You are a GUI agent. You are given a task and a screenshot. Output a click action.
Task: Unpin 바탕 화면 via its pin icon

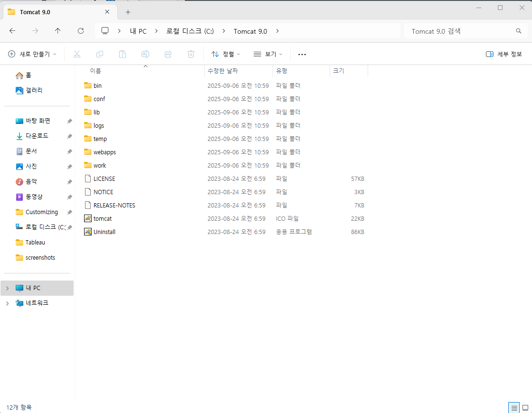(x=69, y=121)
